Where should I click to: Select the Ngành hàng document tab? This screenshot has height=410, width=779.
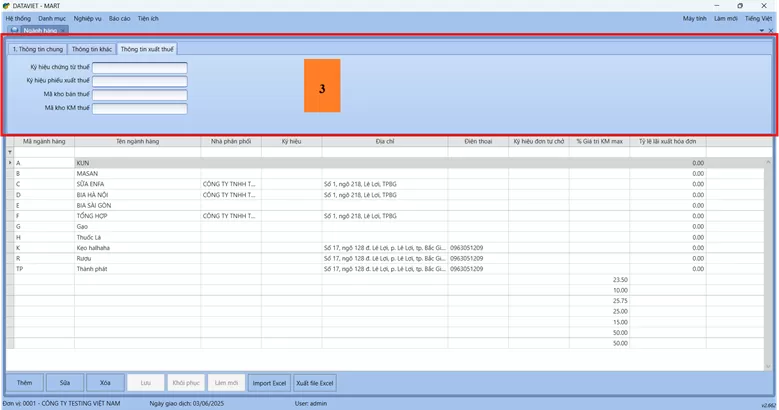point(40,30)
